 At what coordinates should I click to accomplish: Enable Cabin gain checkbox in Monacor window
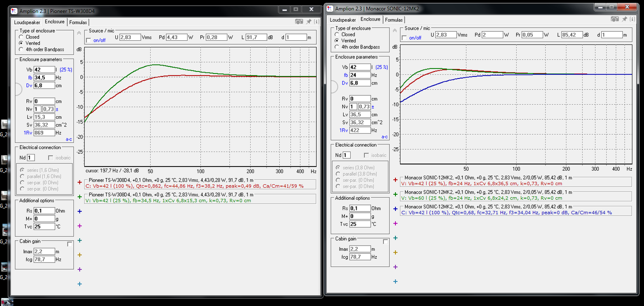click(386, 242)
